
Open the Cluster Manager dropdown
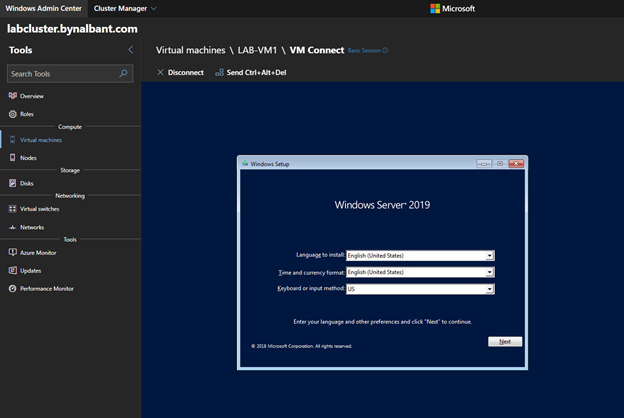coord(125,8)
